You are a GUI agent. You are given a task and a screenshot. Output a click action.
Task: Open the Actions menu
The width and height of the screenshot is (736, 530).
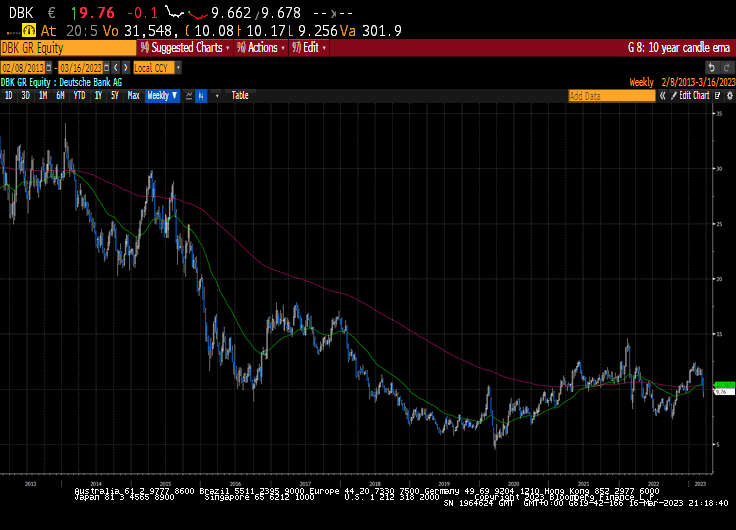pos(261,48)
